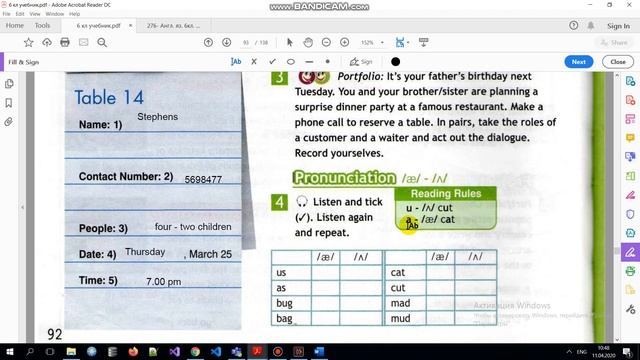Open the Windows Start menu
Screen dimensions: 640x360
[9, 351]
